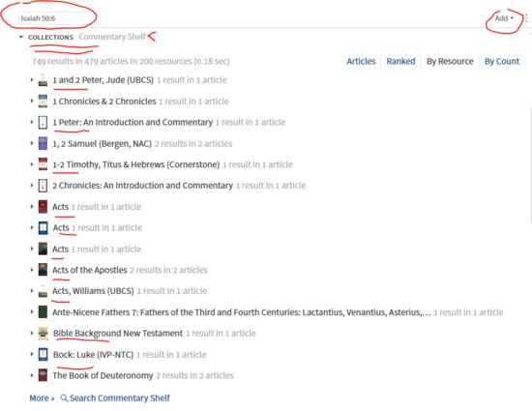Click the Acts of the Apostles cover icon
The height and width of the screenshot is (411, 532).
pyautogui.click(x=43, y=270)
